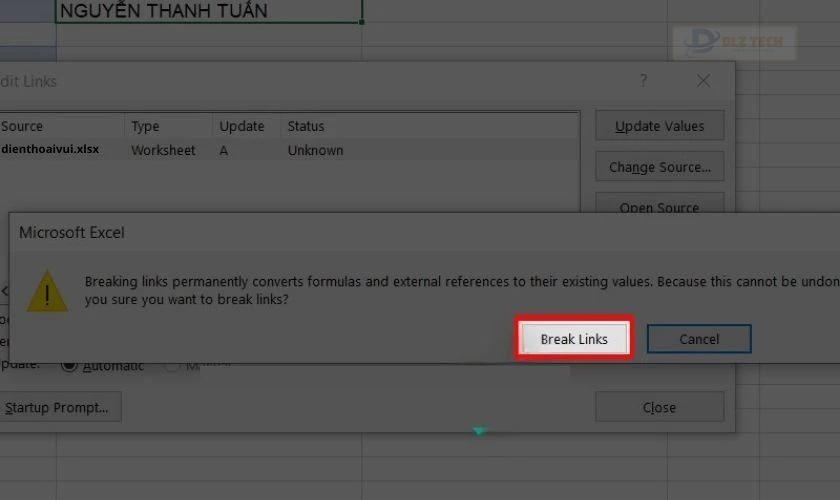Click the yellow warning triangle icon
This screenshot has height=500, width=840.
(x=47, y=292)
